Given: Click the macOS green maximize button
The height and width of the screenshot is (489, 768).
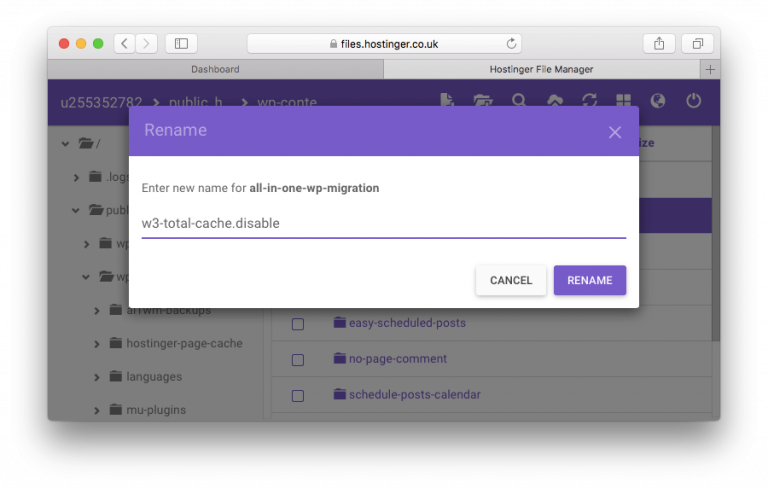Looking at the screenshot, I should click(x=98, y=44).
